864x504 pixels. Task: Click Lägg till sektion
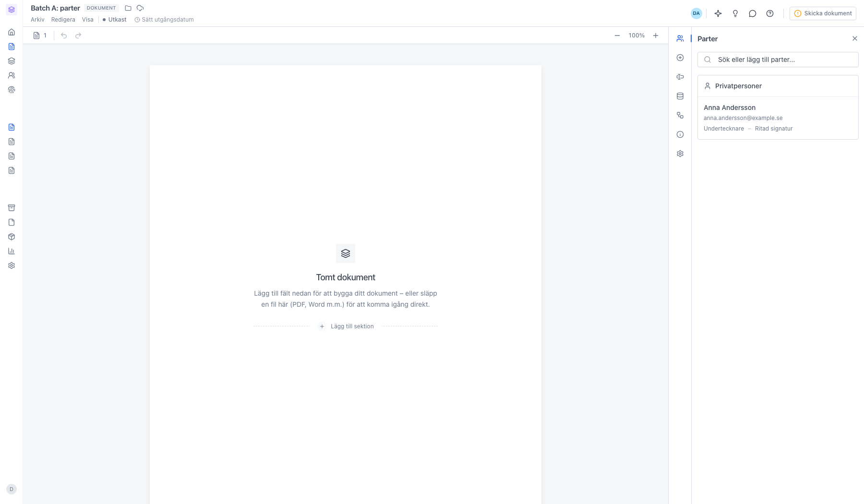(x=347, y=326)
